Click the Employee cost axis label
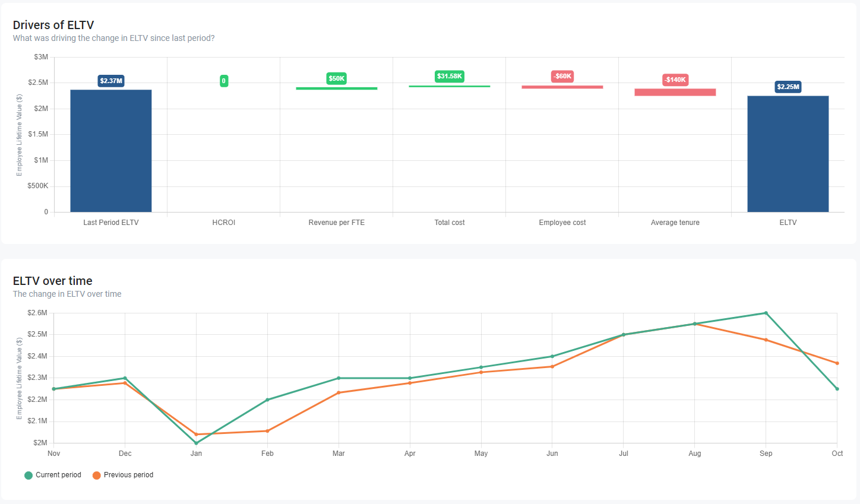Image resolution: width=860 pixels, height=504 pixels. click(x=562, y=223)
